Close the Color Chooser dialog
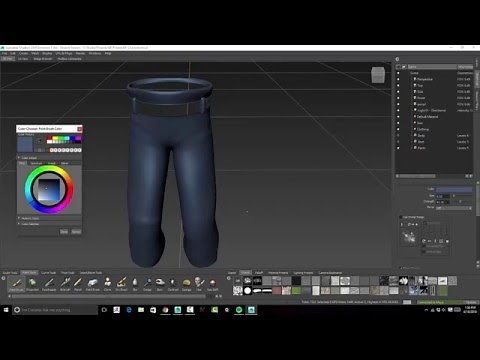This screenshot has width=480, height=360. 79,129
